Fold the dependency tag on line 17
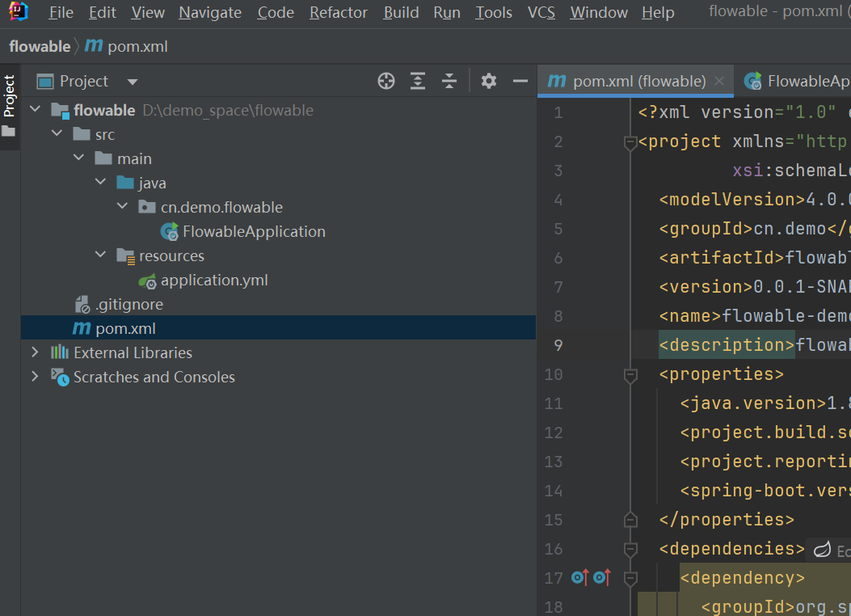 [630, 579]
